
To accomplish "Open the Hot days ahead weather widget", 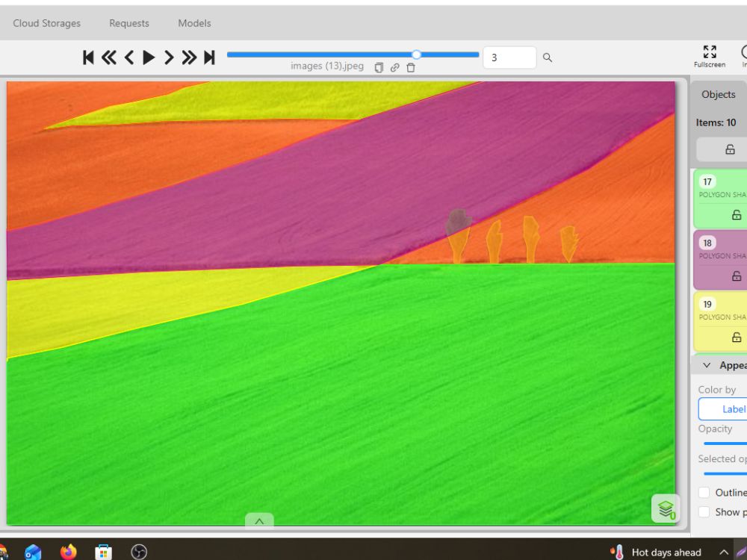I will 657,552.
